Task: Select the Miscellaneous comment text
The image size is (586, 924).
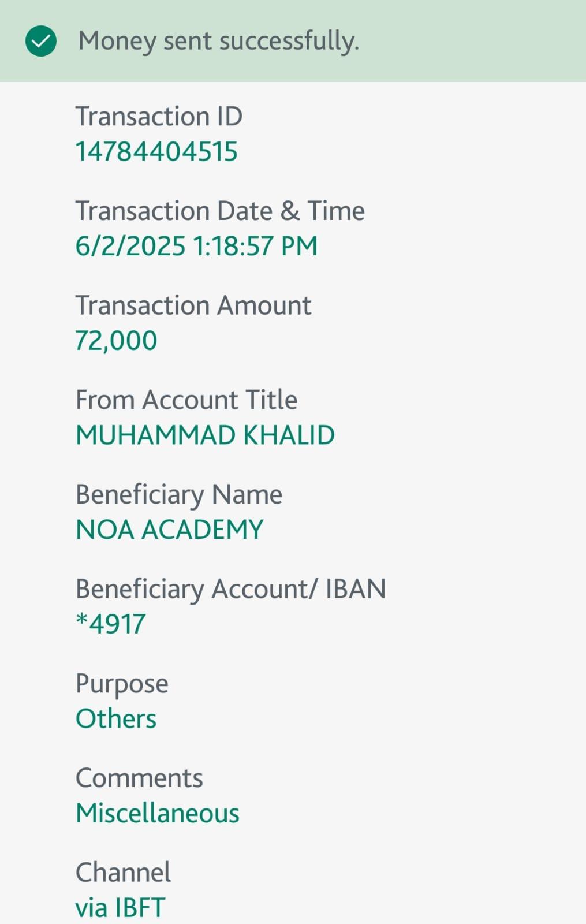Action: click(157, 813)
